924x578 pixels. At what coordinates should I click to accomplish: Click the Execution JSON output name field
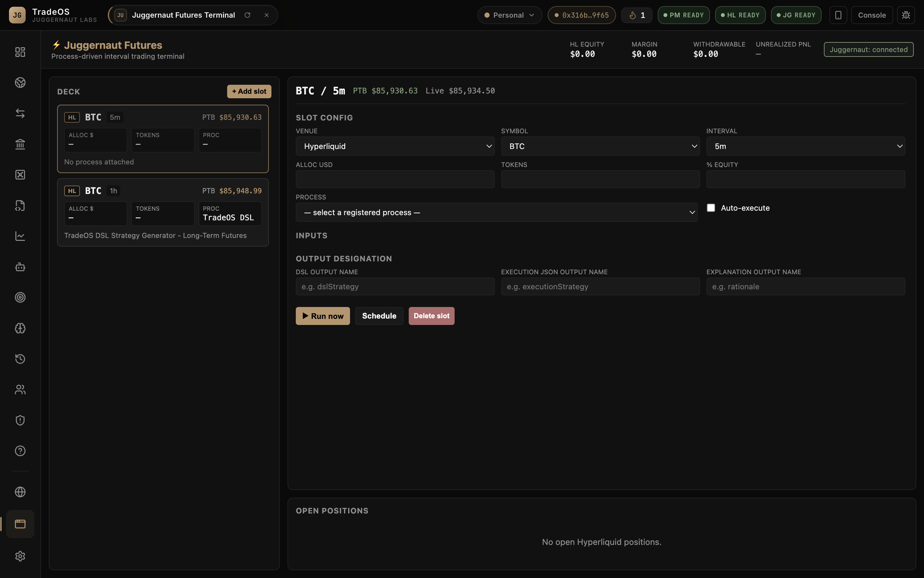[600, 287]
